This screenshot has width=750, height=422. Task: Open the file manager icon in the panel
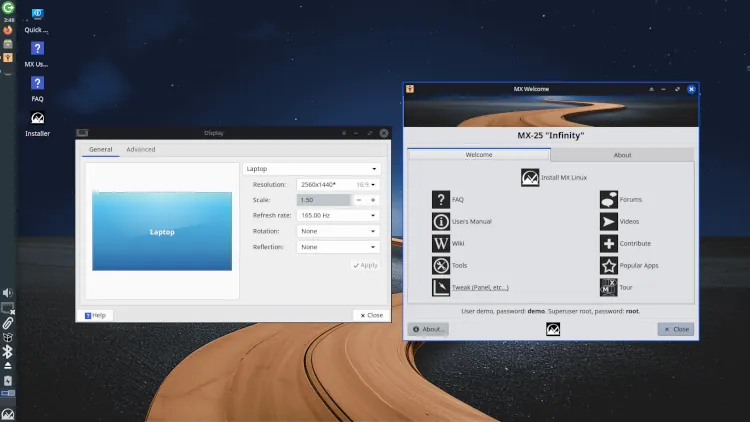point(8,44)
